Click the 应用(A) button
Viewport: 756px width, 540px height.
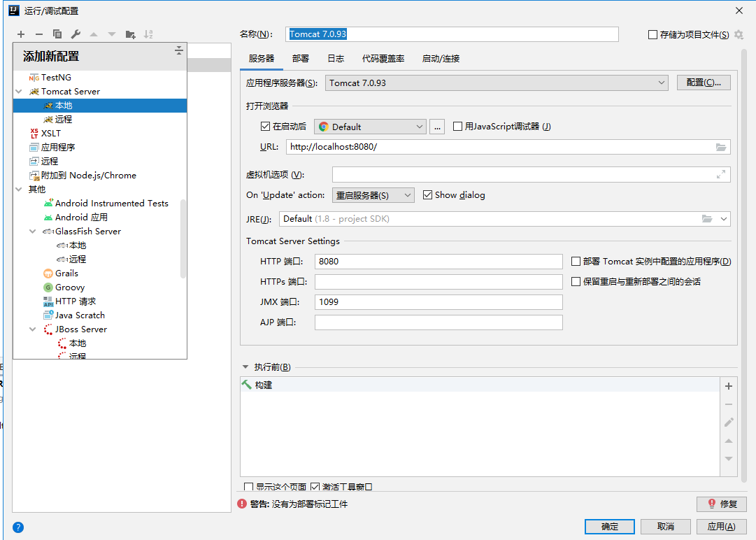[721, 527]
